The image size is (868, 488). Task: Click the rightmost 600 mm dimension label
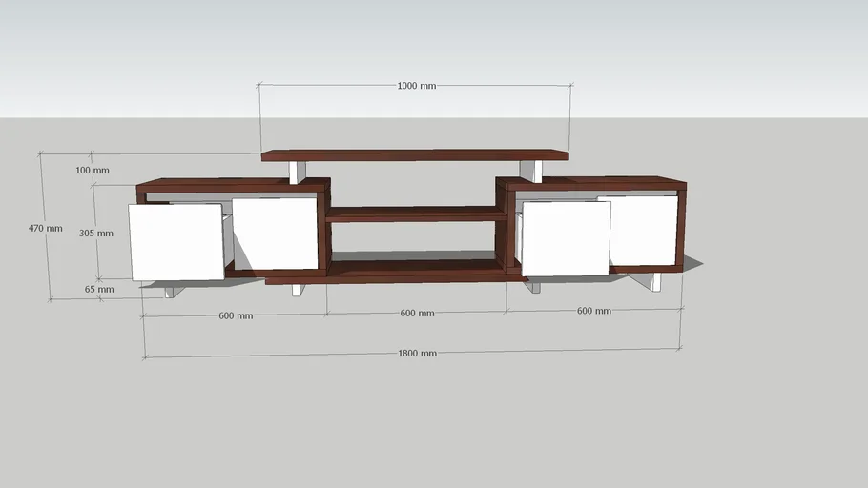[x=593, y=311]
